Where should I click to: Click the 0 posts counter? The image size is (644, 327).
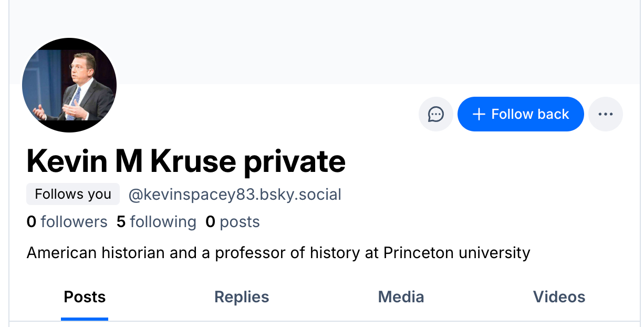coord(232,222)
